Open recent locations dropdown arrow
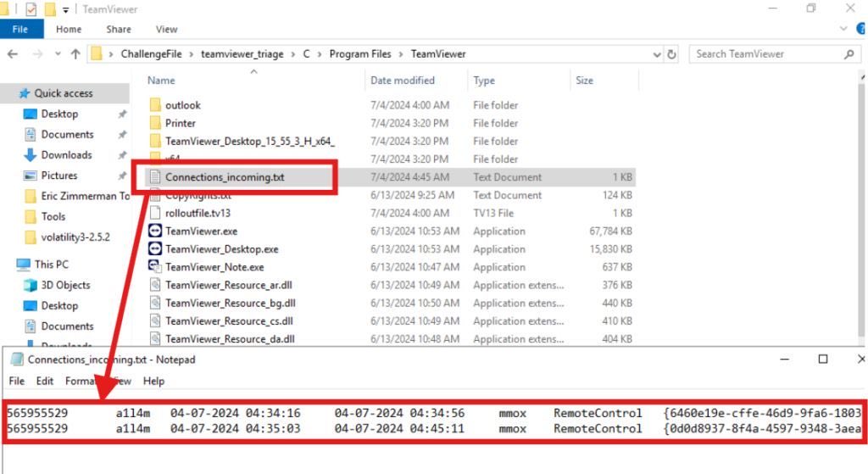This screenshot has width=868, height=474. (58, 54)
